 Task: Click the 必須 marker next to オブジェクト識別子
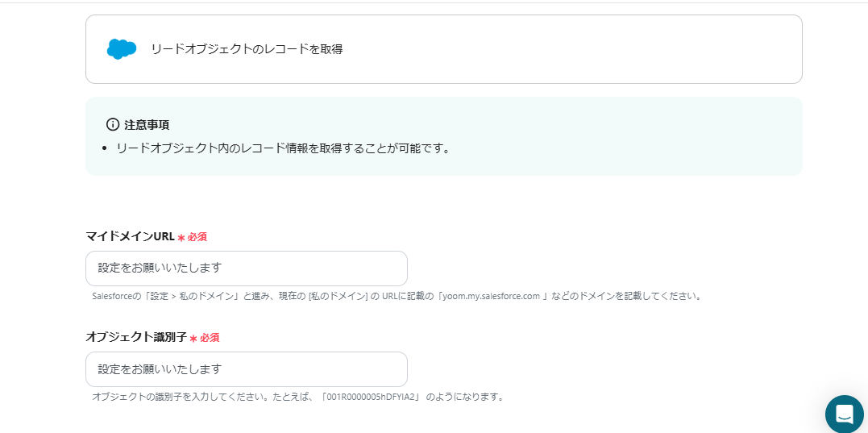click(x=204, y=338)
